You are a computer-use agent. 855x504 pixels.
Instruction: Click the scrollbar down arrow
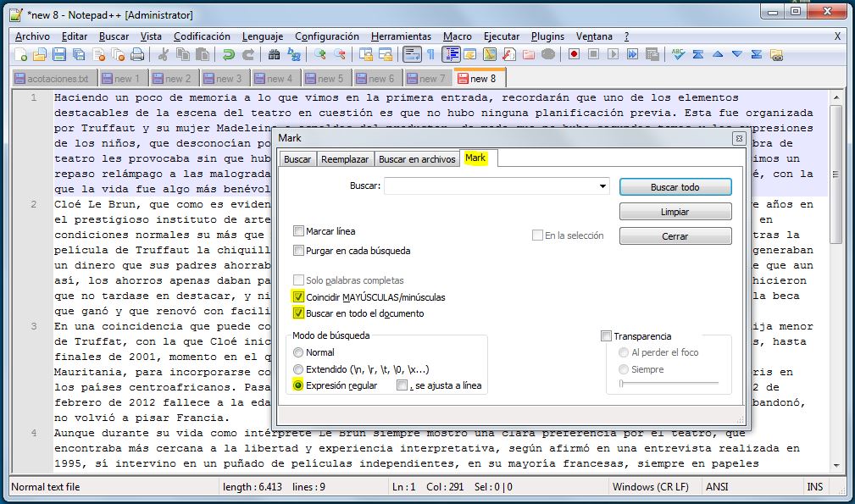[836, 466]
